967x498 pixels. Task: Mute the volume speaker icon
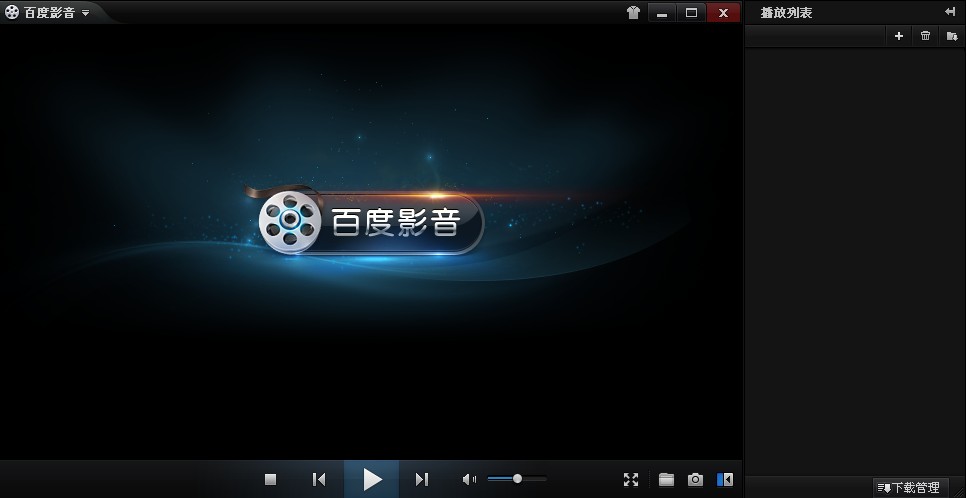pos(469,480)
